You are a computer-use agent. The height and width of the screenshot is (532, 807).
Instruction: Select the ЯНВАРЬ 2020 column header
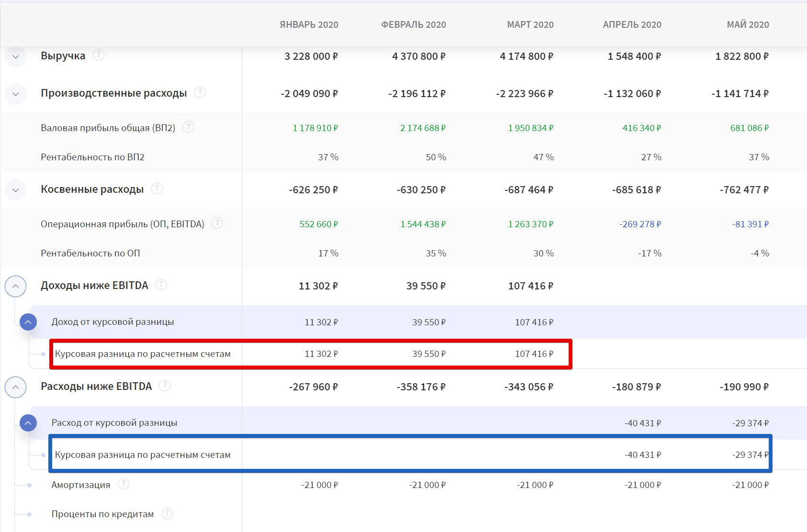pyautogui.click(x=309, y=24)
